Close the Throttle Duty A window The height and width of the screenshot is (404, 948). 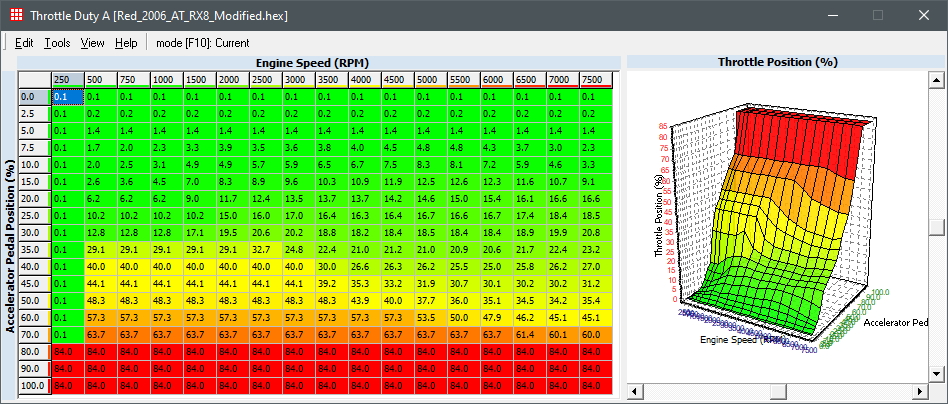(923, 15)
